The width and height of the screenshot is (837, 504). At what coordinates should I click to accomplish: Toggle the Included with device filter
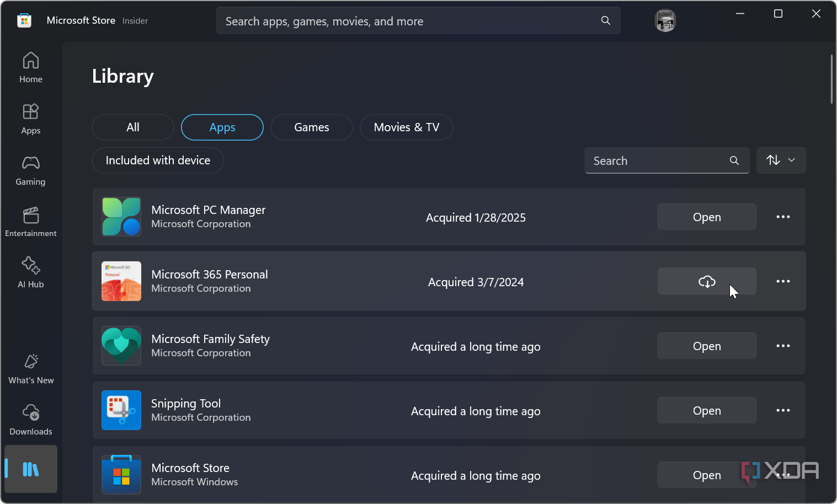click(158, 160)
